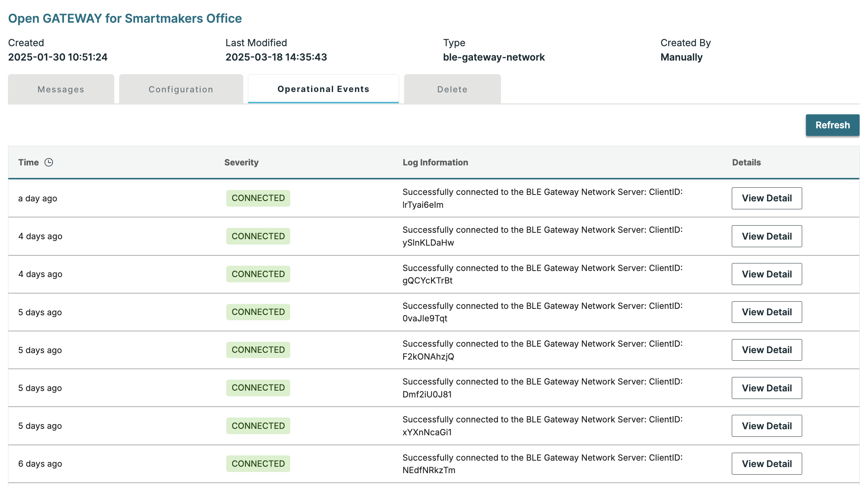Open the Delete tab

452,89
